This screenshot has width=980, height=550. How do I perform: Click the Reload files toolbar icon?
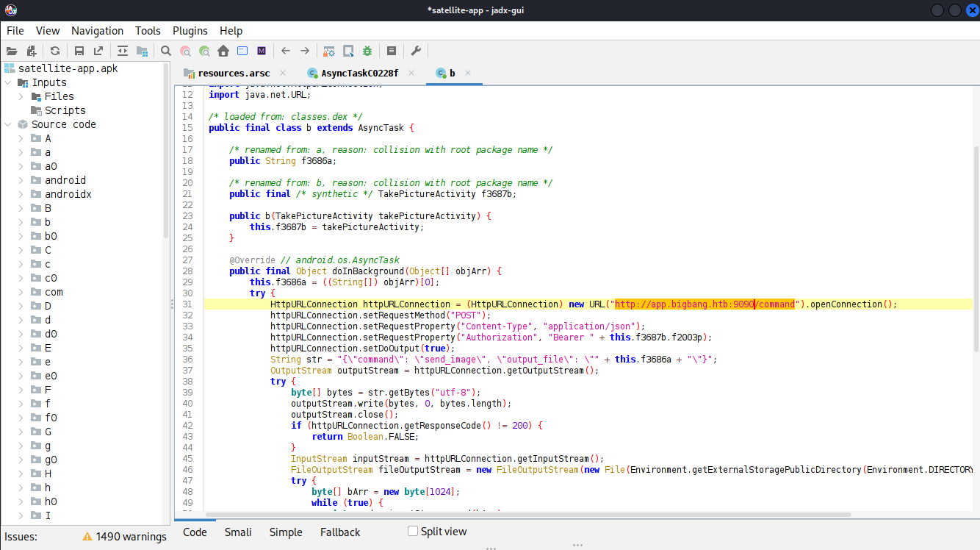(x=55, y=51)
